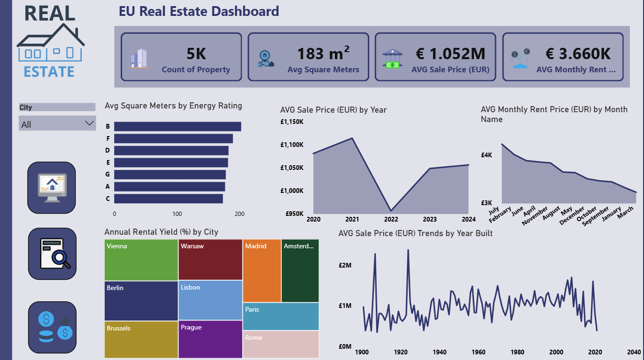Select the Rome tile in treemap
644x360 pixels.
point(281,345)
